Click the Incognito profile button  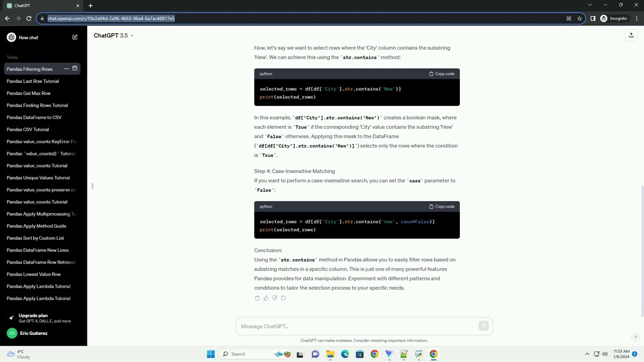[x=614, y=19]
